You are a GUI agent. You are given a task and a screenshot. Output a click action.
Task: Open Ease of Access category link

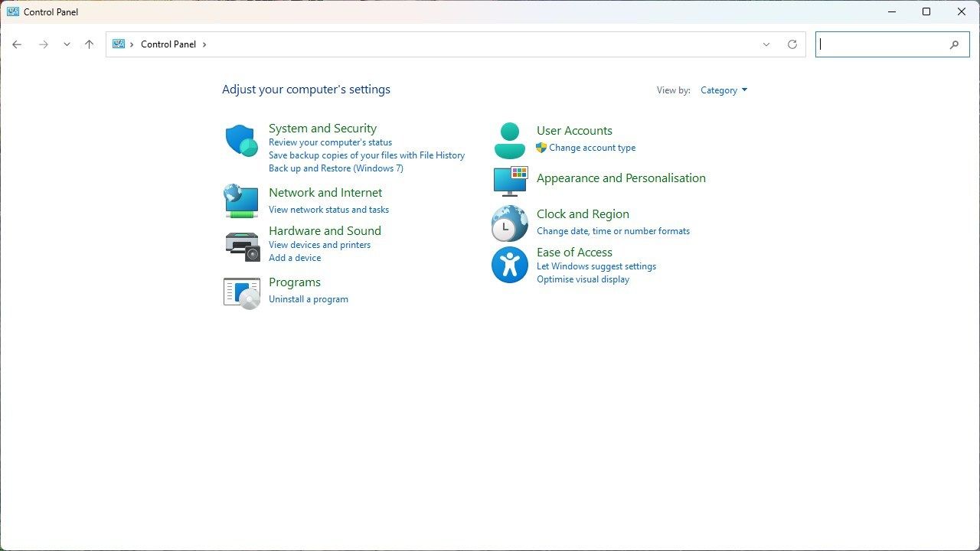574,253
